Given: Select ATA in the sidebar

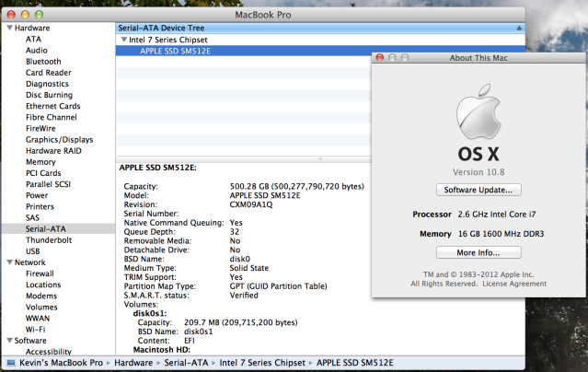Looking at the screenshot, I should [x=33, y=39].
